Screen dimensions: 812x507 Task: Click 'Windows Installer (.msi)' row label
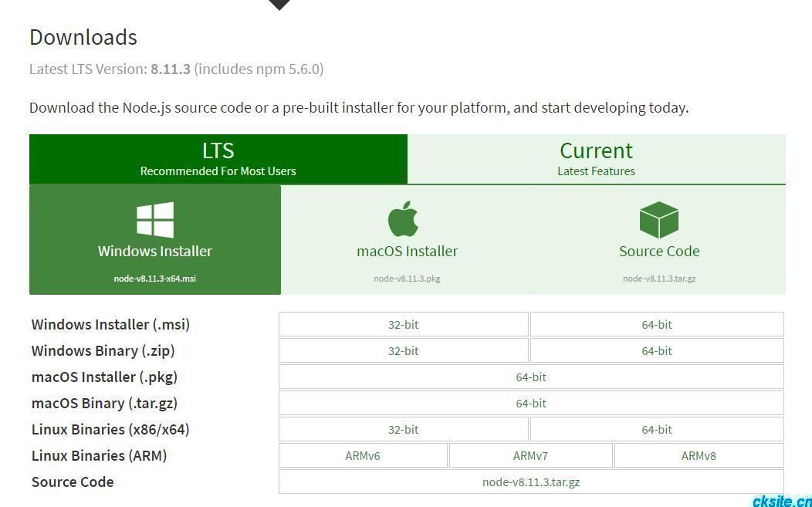tap(111, 325)
